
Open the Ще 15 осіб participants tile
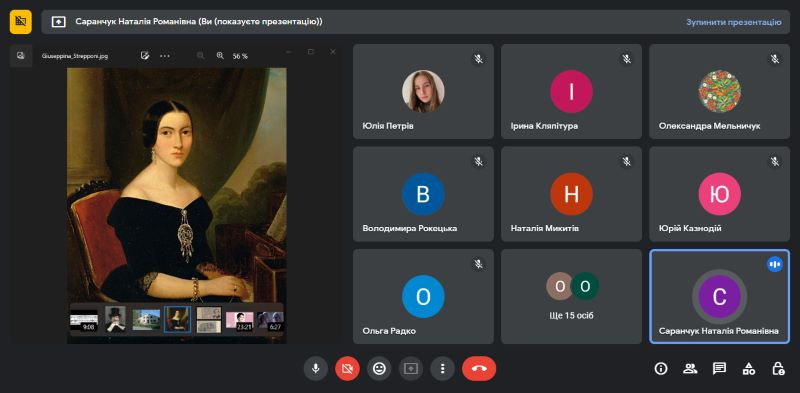[x=571, y=296]
